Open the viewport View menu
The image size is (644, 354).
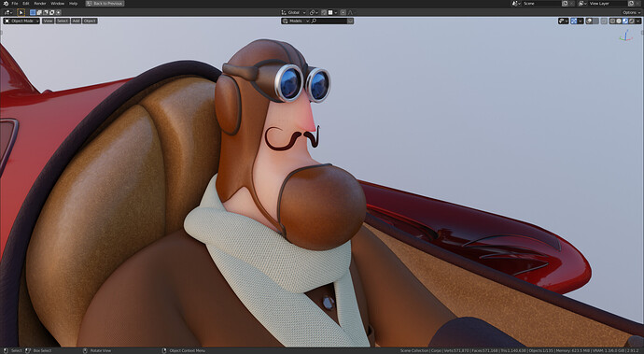(x=48, y=21)
